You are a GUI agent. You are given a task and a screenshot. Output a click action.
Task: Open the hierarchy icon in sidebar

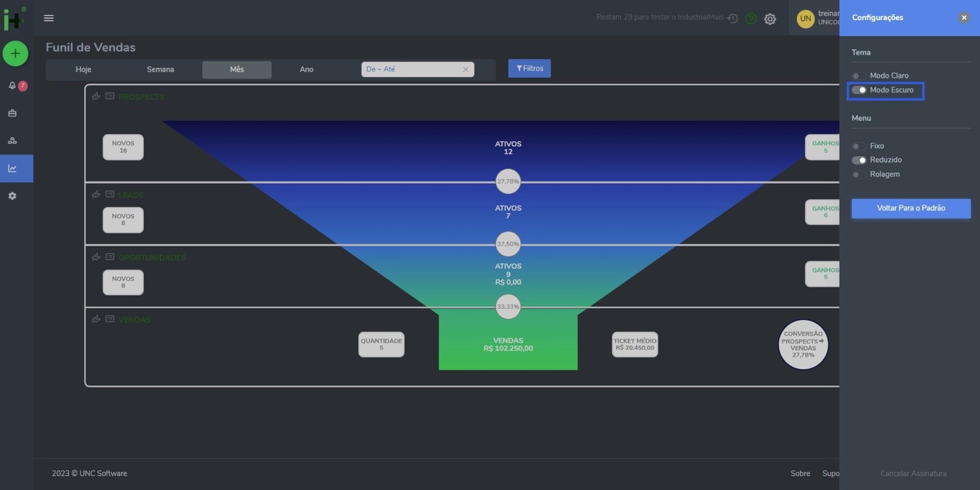point(12,141)
